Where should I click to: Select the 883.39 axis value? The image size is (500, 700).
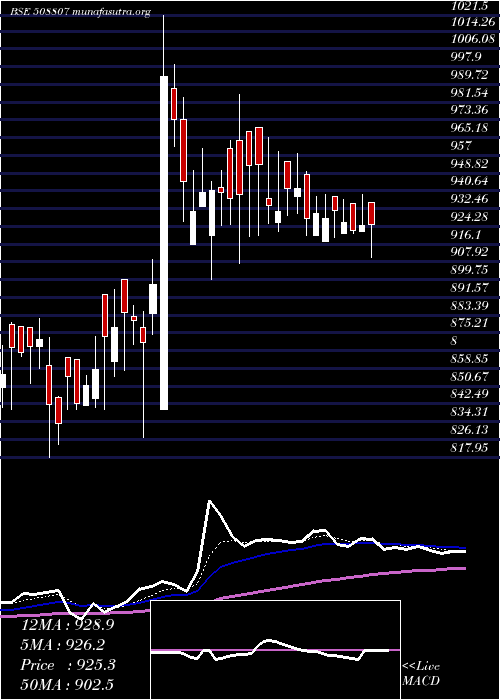point(469,306)
